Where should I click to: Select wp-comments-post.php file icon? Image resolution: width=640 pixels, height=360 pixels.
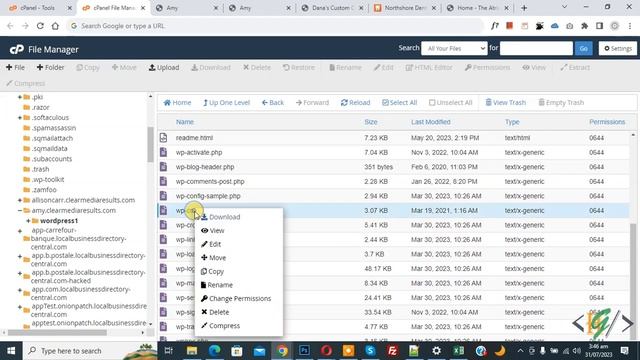coord(163,181)
